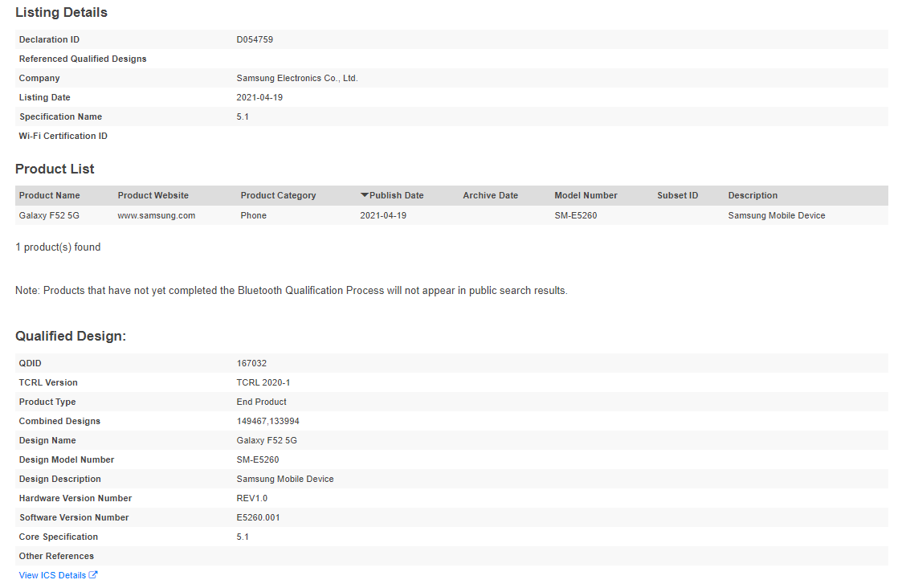The image size is (902, 588).
Task: Click the Description column header
Action: tap(753, 195)
